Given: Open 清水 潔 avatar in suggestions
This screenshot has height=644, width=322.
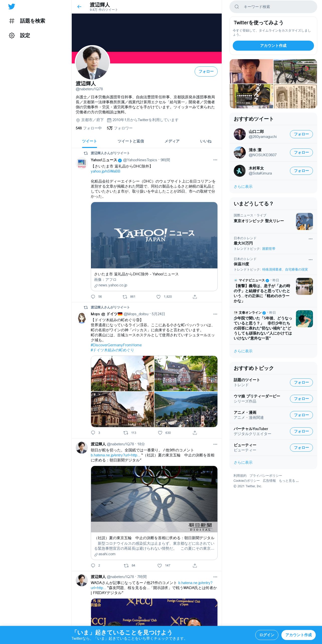Looking at the screenshot, I should 239,152.
